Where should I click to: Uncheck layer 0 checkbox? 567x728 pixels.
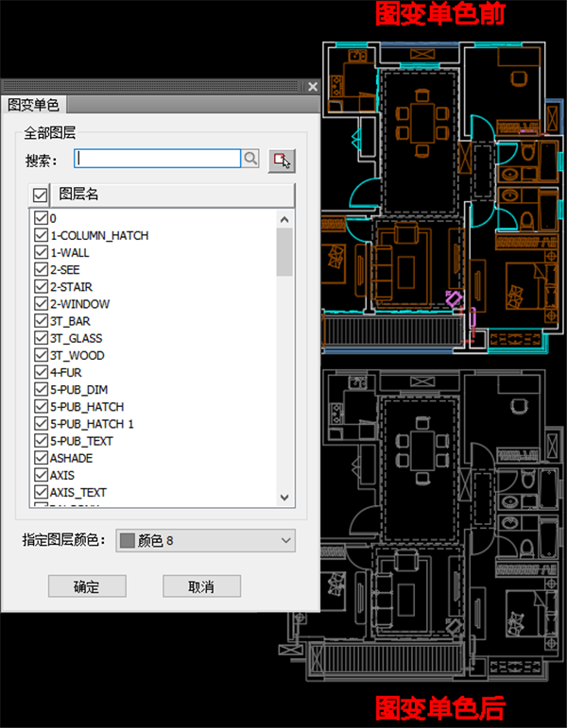click(x=41, y=218)
